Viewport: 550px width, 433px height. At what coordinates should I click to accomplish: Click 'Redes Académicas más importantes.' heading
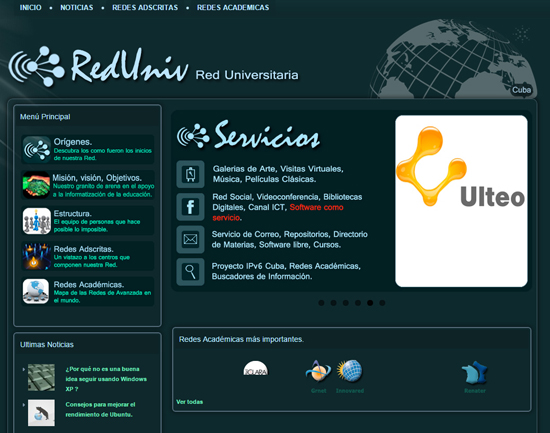click(x=241, y=339)
